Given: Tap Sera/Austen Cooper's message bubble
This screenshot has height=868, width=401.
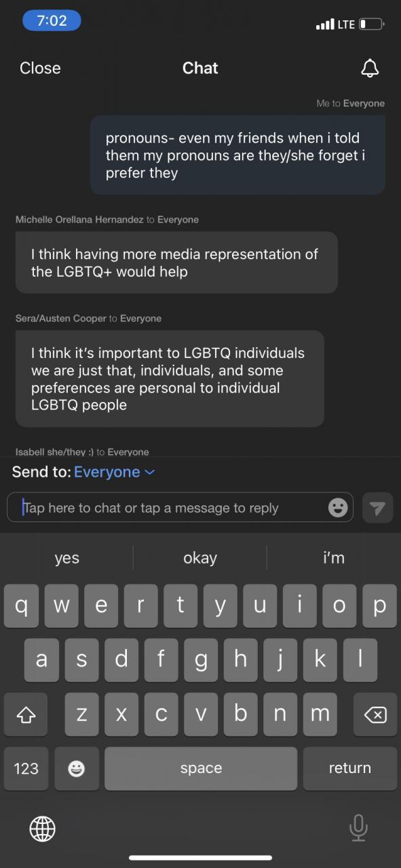Looking at the screenshot, I should coord(170,378).
